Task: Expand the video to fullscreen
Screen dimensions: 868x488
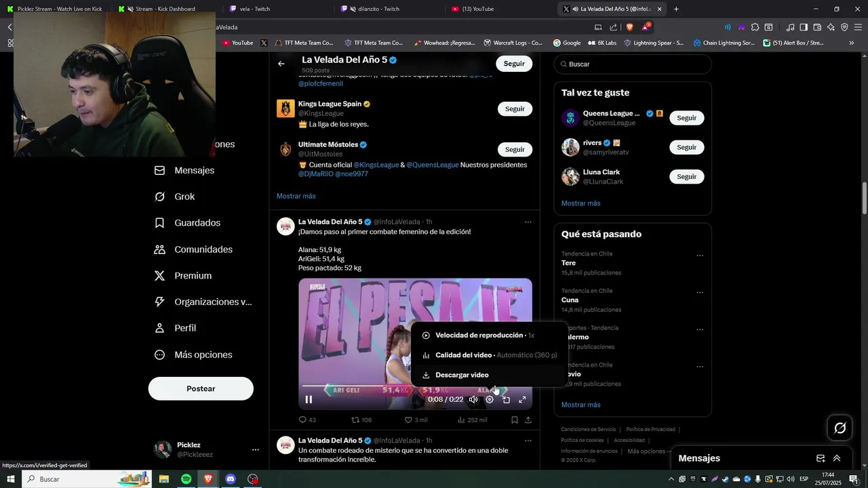Action: click(x=522, y=400)
